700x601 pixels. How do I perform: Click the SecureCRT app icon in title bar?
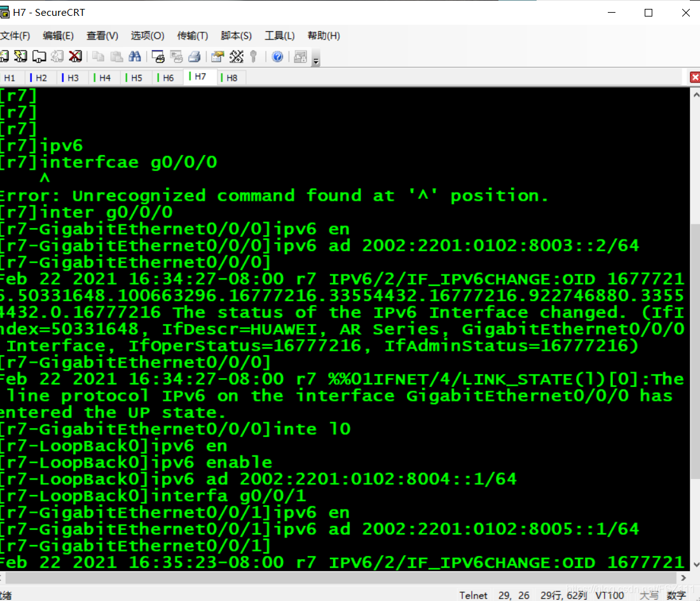click(x=4, y=13)
